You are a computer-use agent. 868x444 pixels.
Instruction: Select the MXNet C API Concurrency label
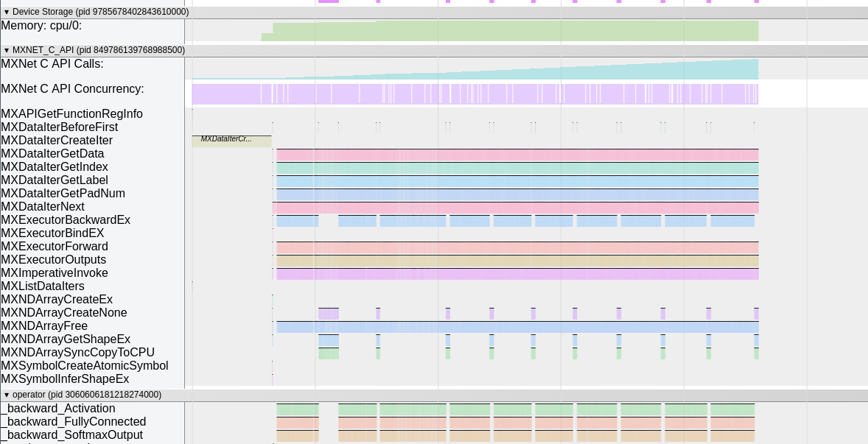tap(72, 88)
